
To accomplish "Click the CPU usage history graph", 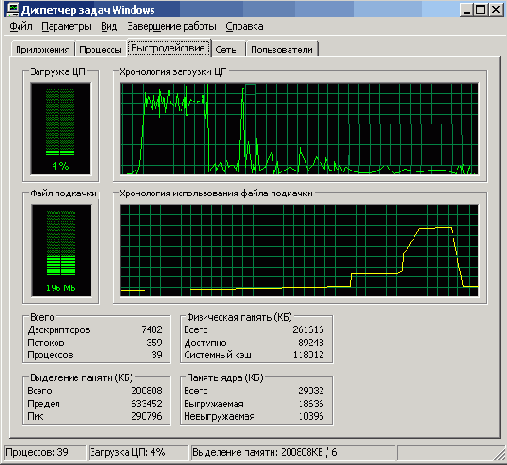I will 299,129.
